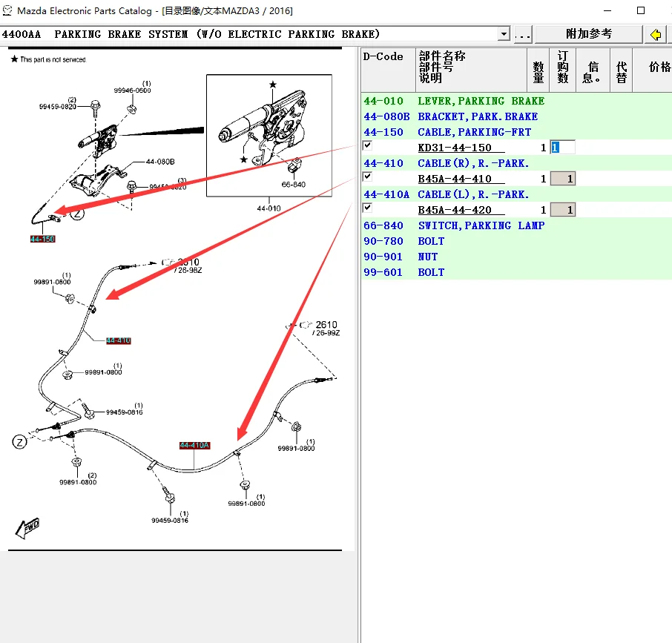This screenshot has height=643, width=672.
Task: Click the 附加参考 button
Action: click(x=589, y=34)
